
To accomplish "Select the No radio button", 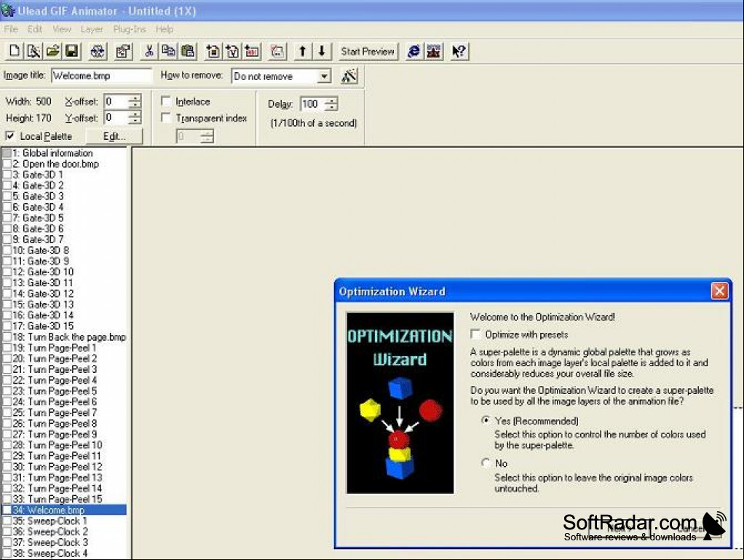I will [x=486, y=462].
